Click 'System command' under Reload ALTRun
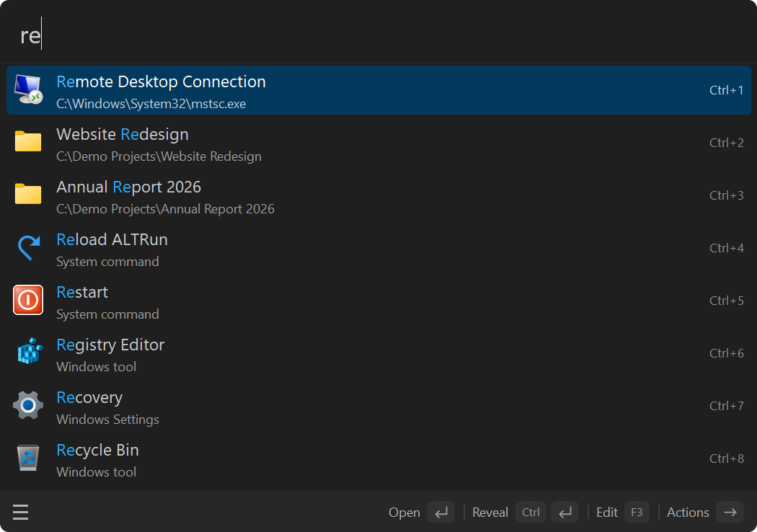757x532 pixels. 107,262
